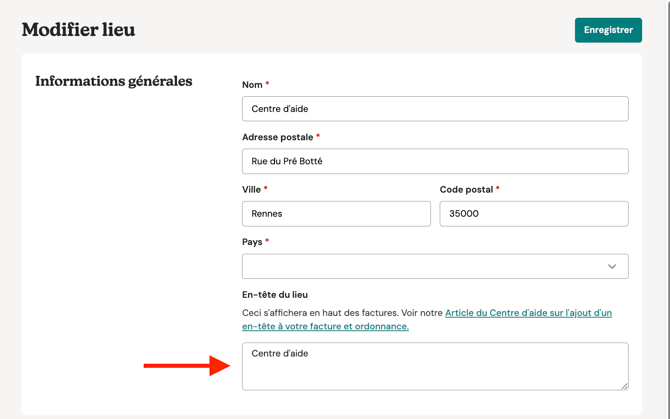This screenshot has width=670, height=419.
Task: Select the Ville field containing Rennes
Action: [336, 214]
